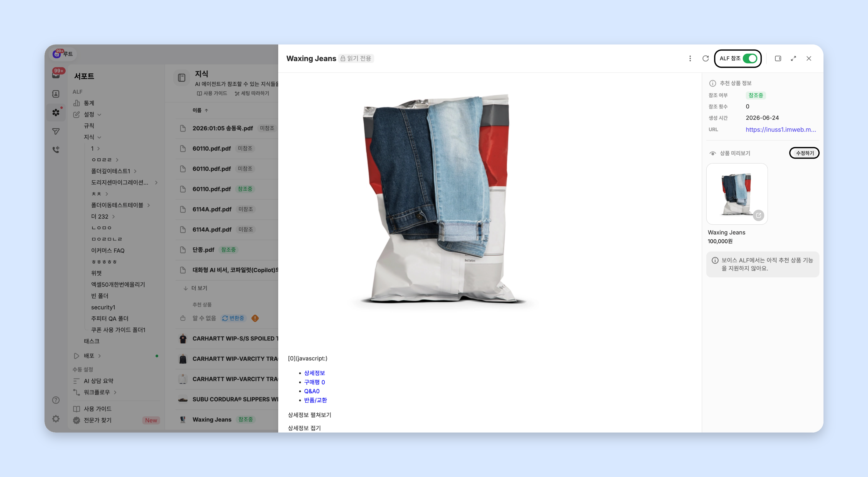Viewport: 868px width, 477px height.
Task: Switch to side panel view icon
Action: click(x=778, y=59)
